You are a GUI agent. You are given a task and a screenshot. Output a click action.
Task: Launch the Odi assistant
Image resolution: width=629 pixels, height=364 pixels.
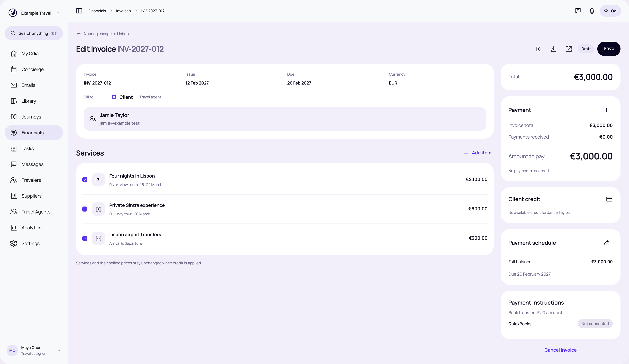[x=610, y=11]
